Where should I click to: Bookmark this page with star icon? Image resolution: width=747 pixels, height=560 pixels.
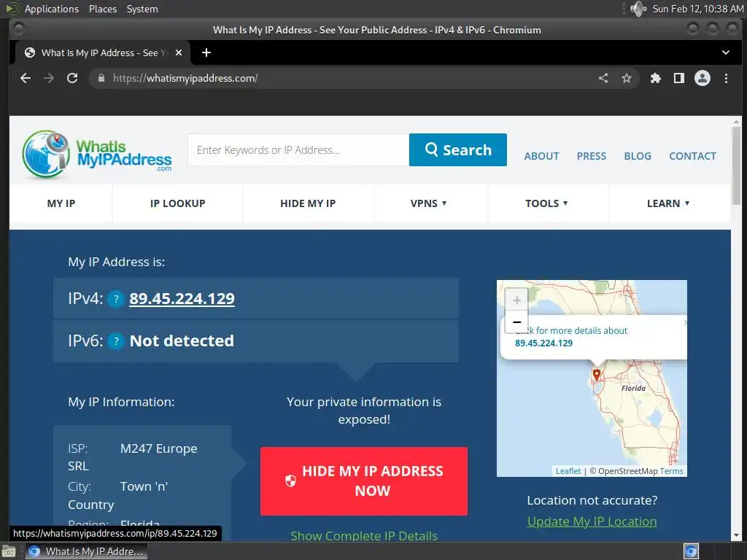coord(627,78)
